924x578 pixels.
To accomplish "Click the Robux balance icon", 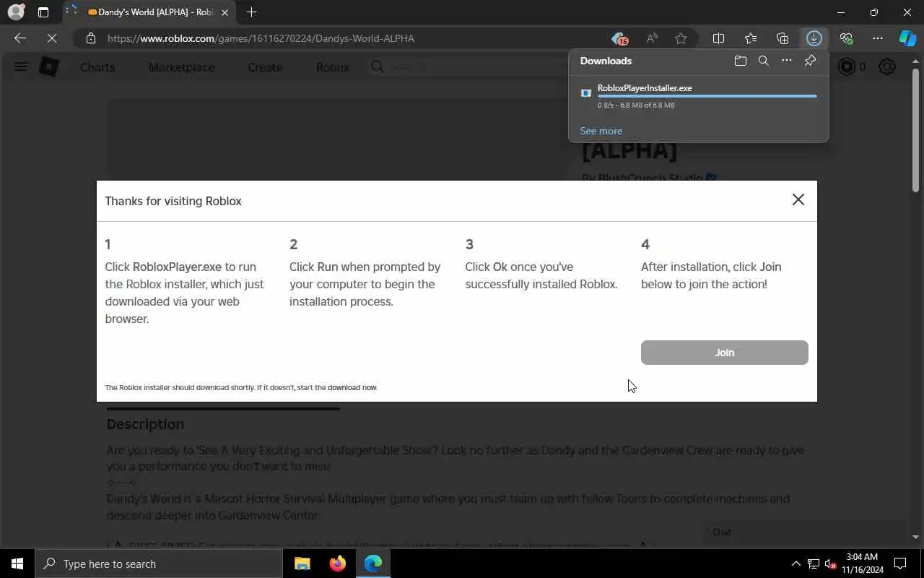I will 847,66.
